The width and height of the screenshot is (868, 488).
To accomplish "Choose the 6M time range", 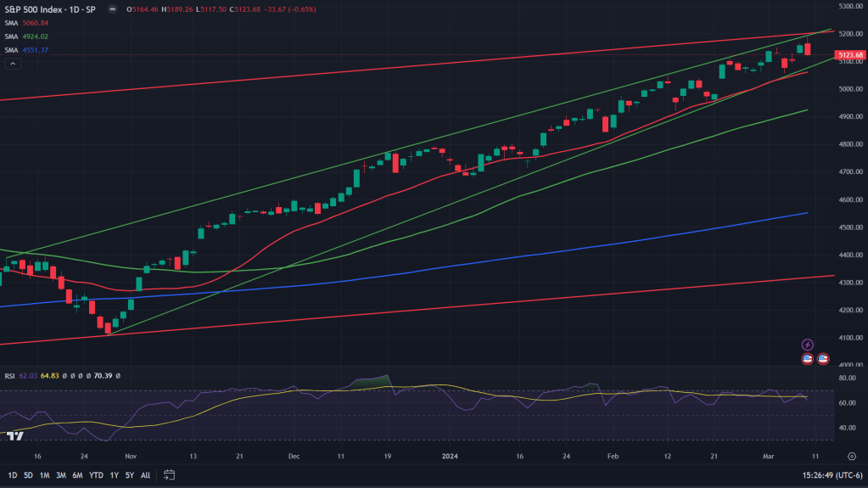I will pos(77,474).
